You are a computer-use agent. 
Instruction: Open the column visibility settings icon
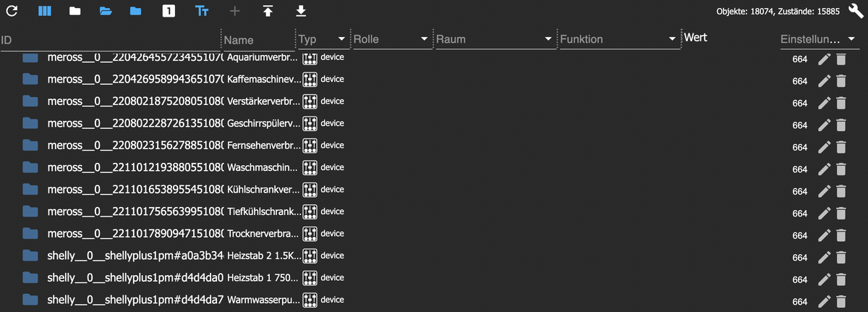[x=44, y=11]
